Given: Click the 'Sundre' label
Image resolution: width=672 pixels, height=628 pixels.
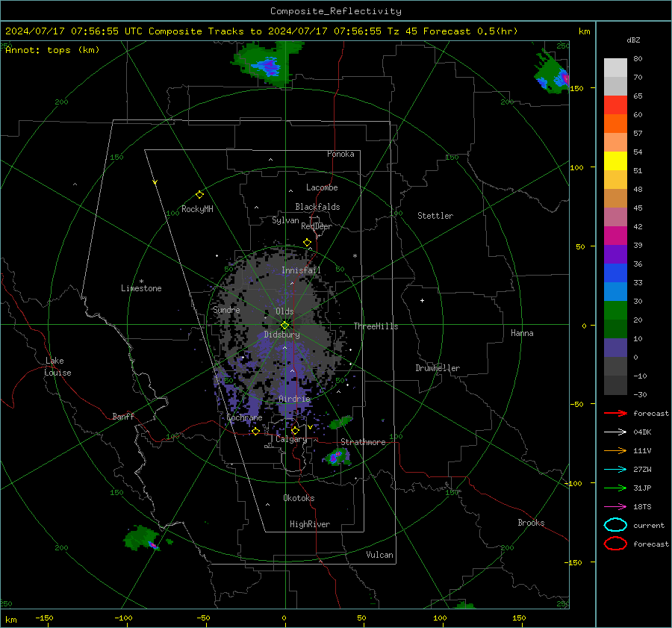Looking at the screenshot, I should [x=226, y=310].
